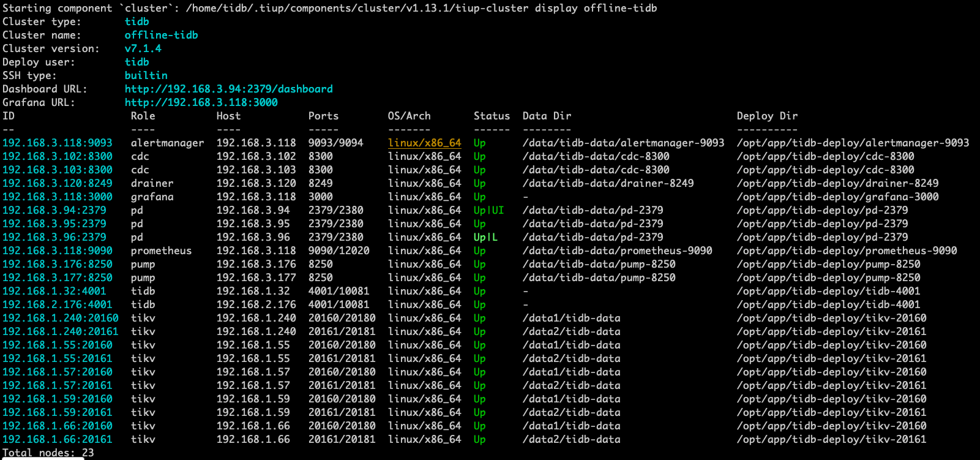Click node ID 192.168.3.118:9093

58,143
